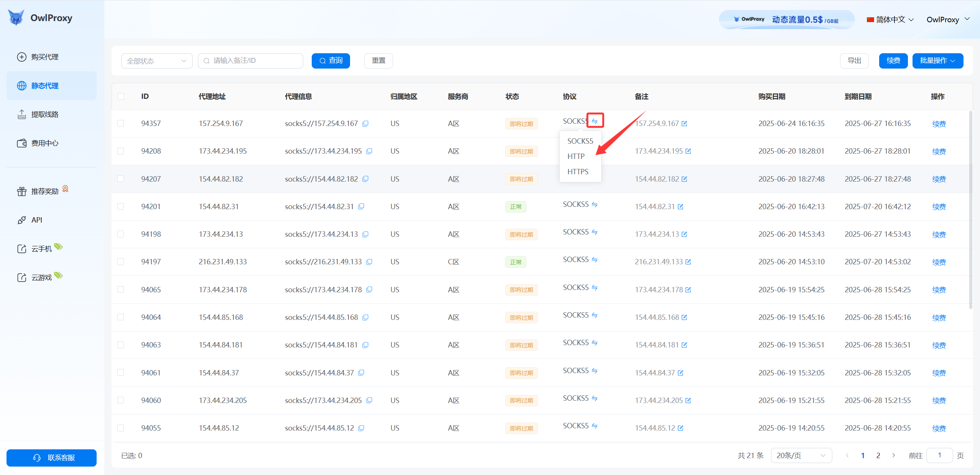Copy proxy info for 154.44.82.182
980x475 pixels.
365,179
